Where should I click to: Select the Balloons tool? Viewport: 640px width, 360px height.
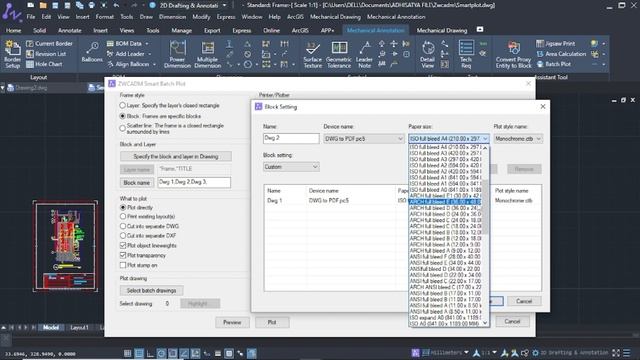click(x=92, y=52)
